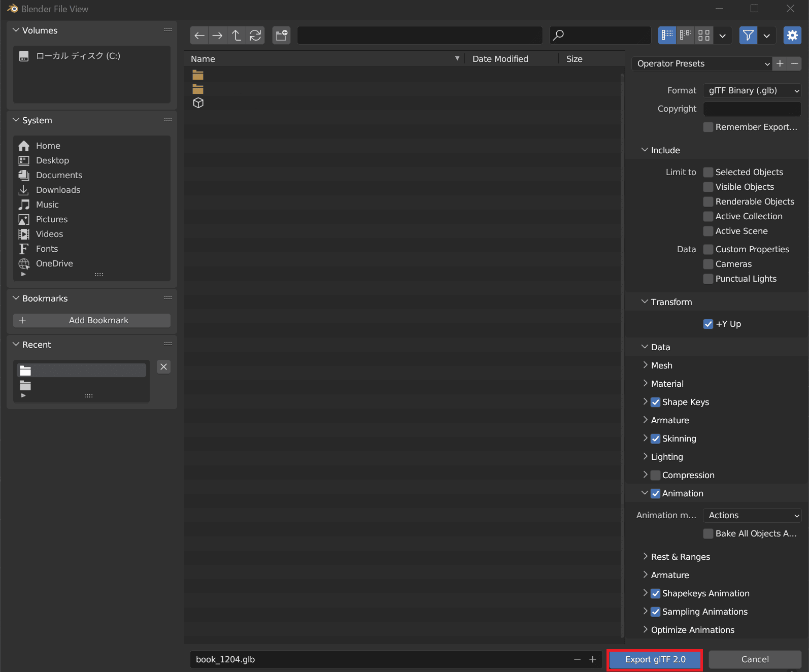Enable Remember Export Settings checkbox
809x672 pixels.
[x=708, y=127]
